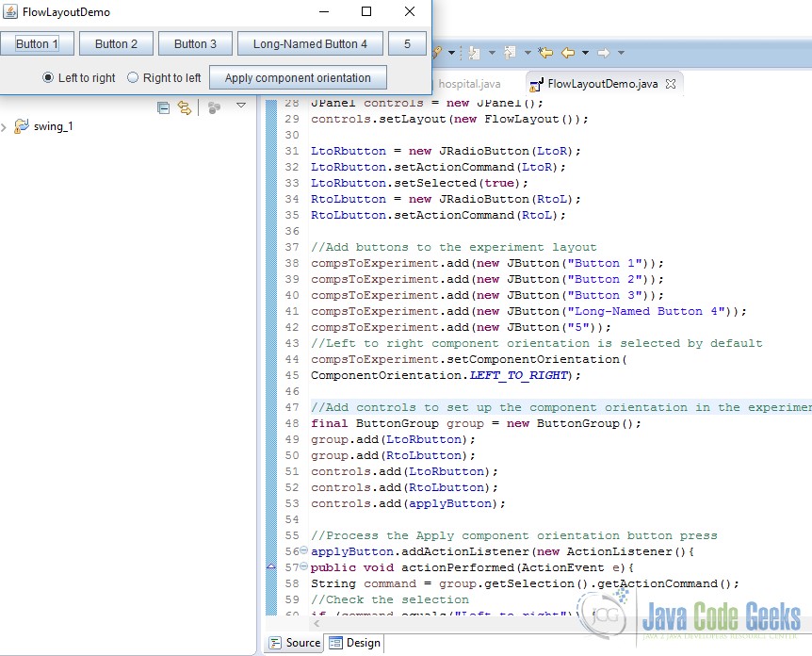Select the Mark Occurrences highlighter icon
The width and height of the screenshot is (812, 656).
point(435,54)
